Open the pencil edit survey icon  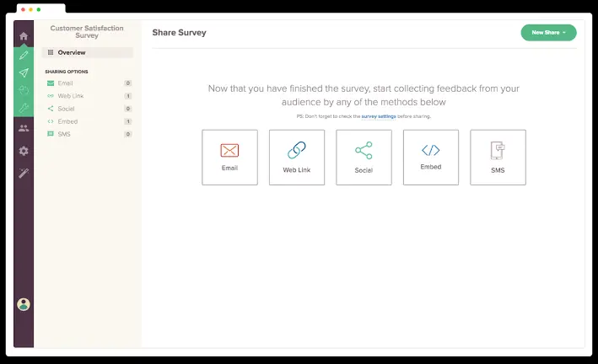(x=24, y=55)
